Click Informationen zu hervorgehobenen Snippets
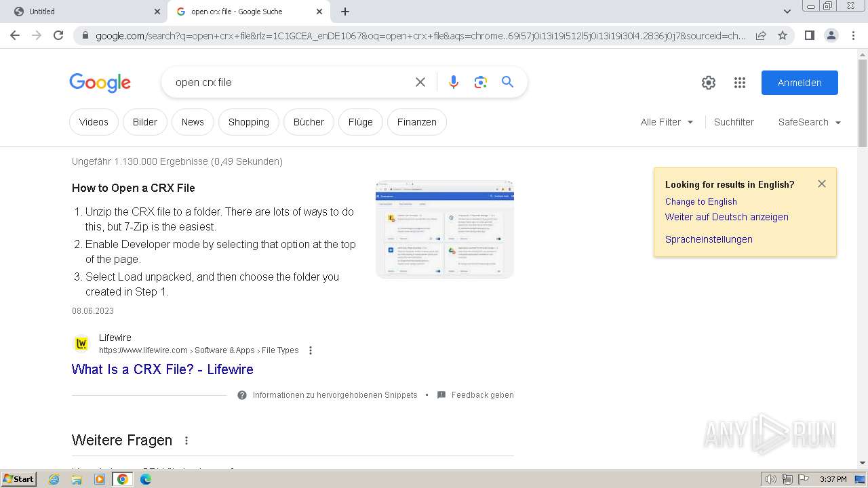868x488 pixels. [335, 395]
